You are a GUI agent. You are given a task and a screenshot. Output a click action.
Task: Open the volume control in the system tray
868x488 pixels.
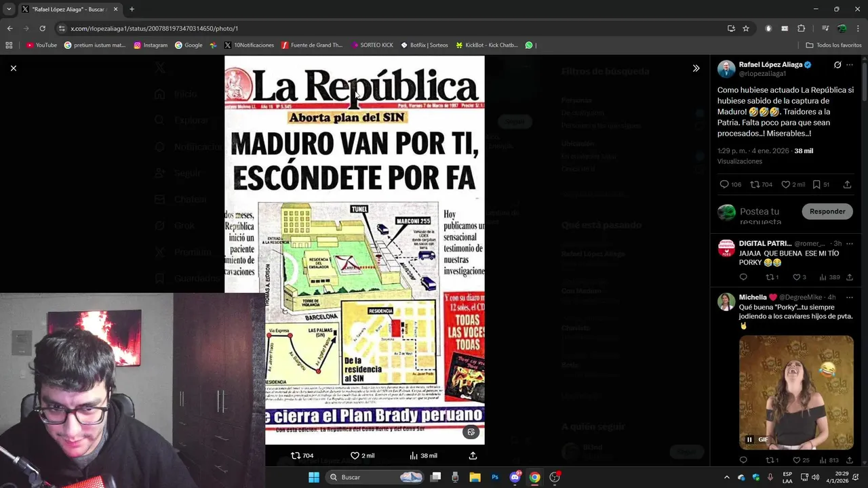(815, 477)
